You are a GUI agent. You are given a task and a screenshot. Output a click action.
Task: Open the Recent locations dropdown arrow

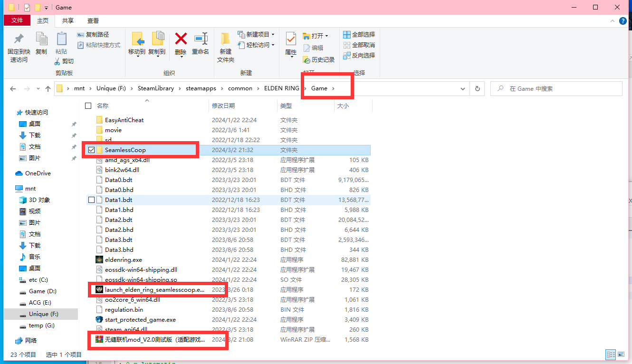[x=38, y=89]
